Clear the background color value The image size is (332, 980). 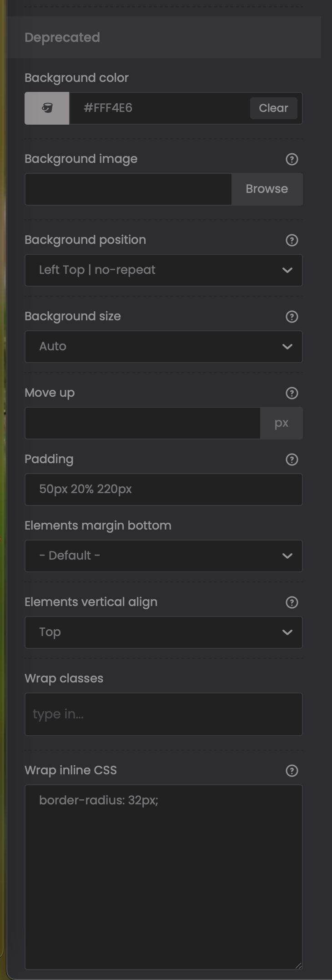click(273, 108)
